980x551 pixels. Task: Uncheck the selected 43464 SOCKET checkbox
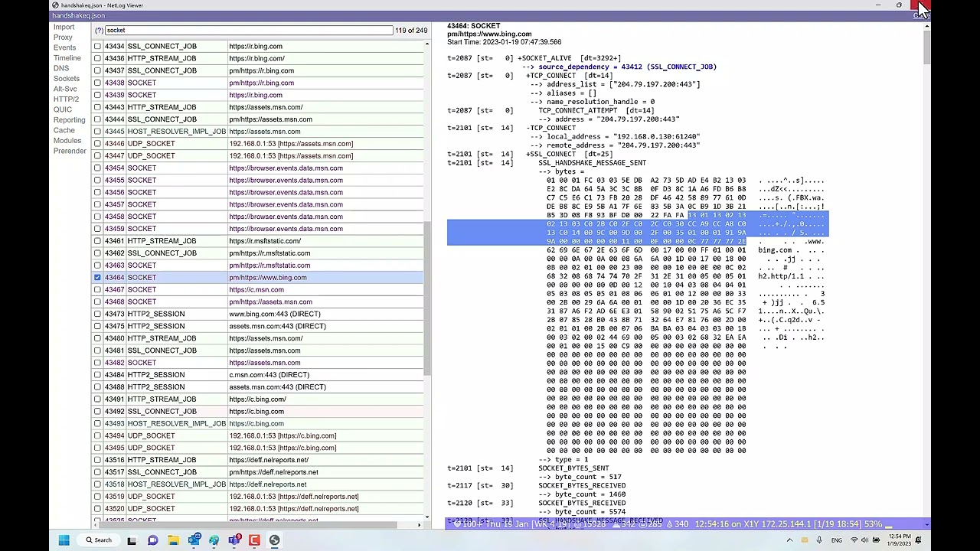tap(97, 277)
